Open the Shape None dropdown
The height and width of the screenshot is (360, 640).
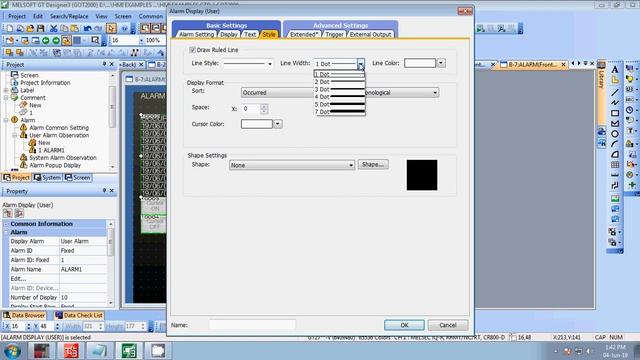[291, 165]
